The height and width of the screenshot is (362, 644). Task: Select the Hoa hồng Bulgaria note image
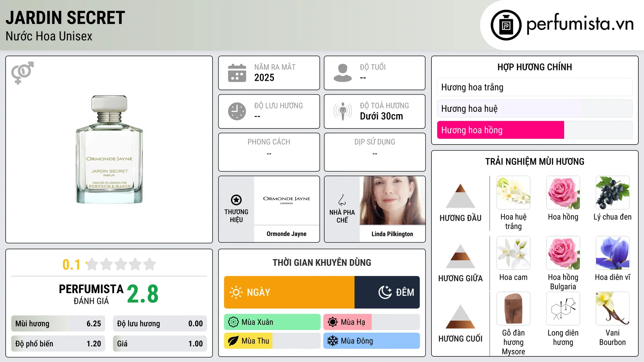point(563,253)
